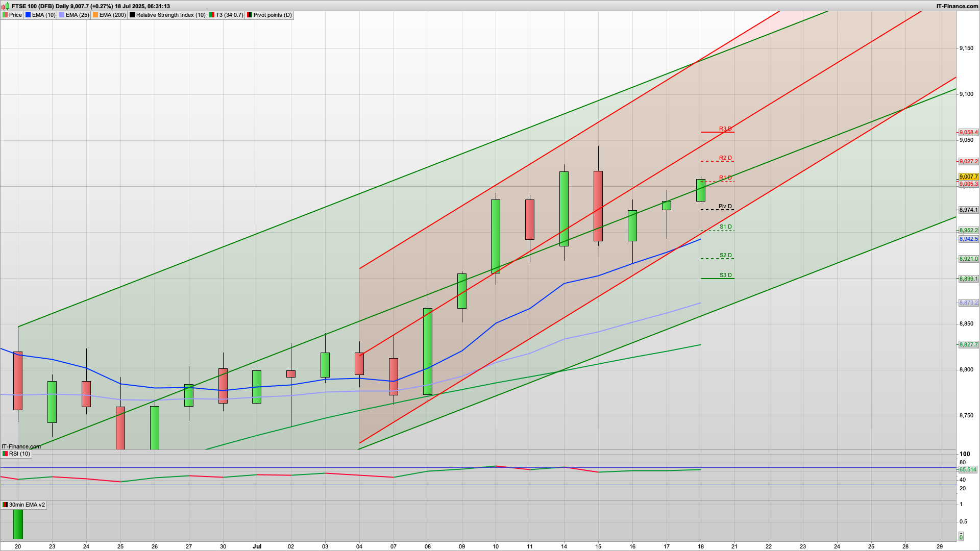The height and width of the screenshot is (551, 980).
Task: Click the 9,150 price axis label
Action: click(966, 48)
